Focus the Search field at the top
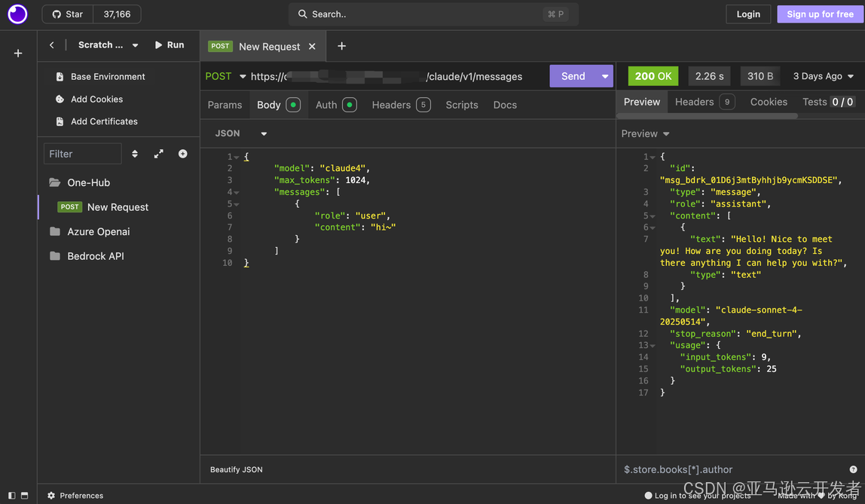The image size is (865, 504). (x=433, y=14)
